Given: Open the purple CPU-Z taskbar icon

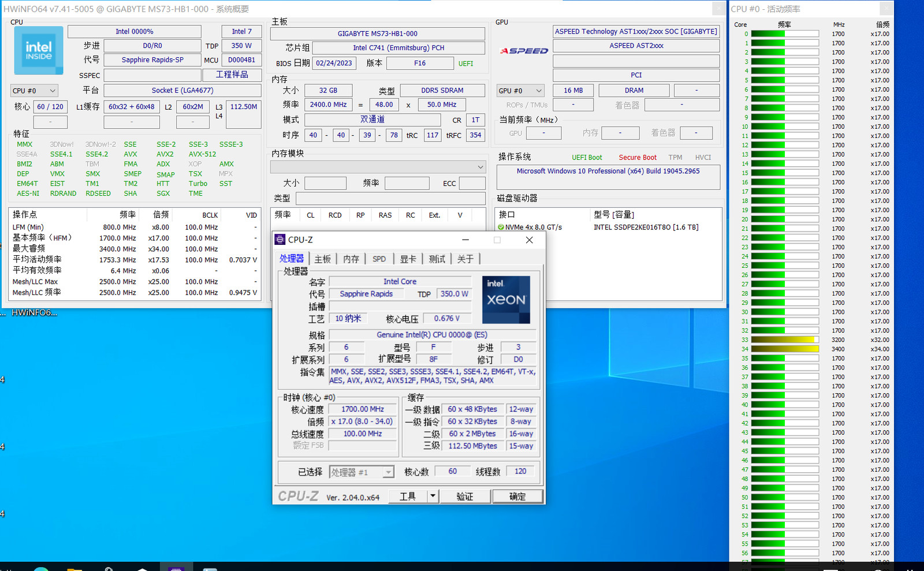Looking at the screenshot, I should click(176, 568).
